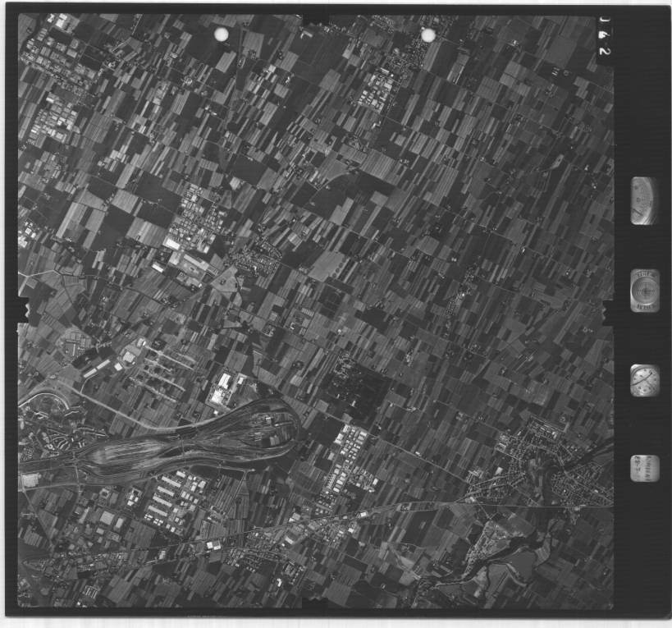Select the warehouse rows south of the rail yard
This screenshot has height=628, width=672.
click(x=174, y=497)
